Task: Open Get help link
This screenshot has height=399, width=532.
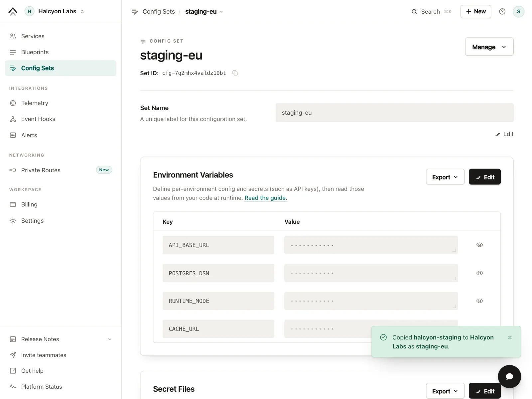Action: coord(61,371)
